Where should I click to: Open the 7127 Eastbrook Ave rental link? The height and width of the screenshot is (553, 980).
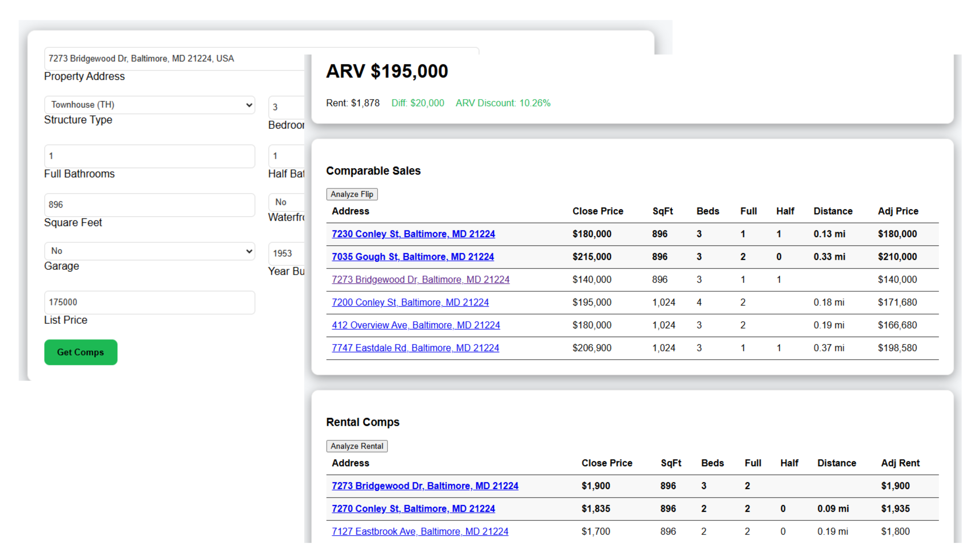point(420,532)
